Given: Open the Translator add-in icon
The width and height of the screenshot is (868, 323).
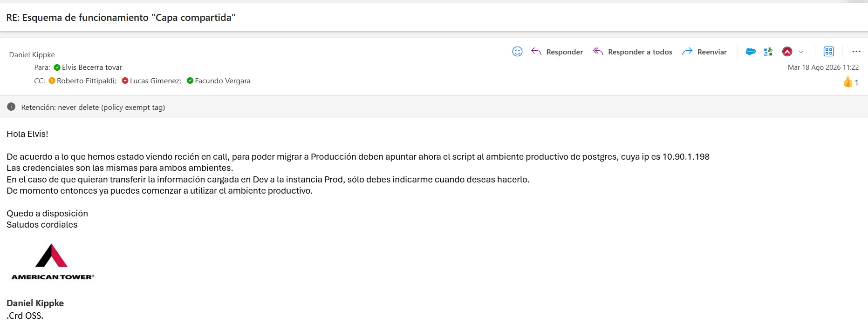Looking at the screenshot, I should click(768, 52).
